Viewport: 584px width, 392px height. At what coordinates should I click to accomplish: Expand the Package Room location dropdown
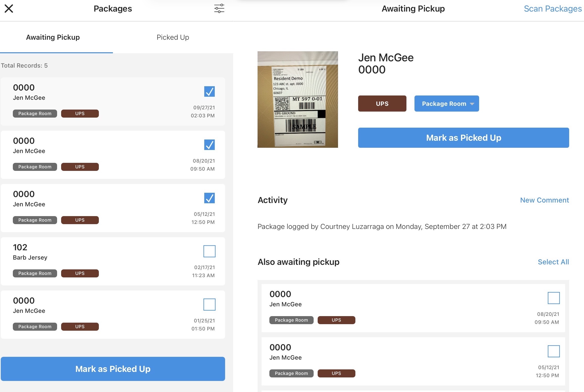(446, 104)
